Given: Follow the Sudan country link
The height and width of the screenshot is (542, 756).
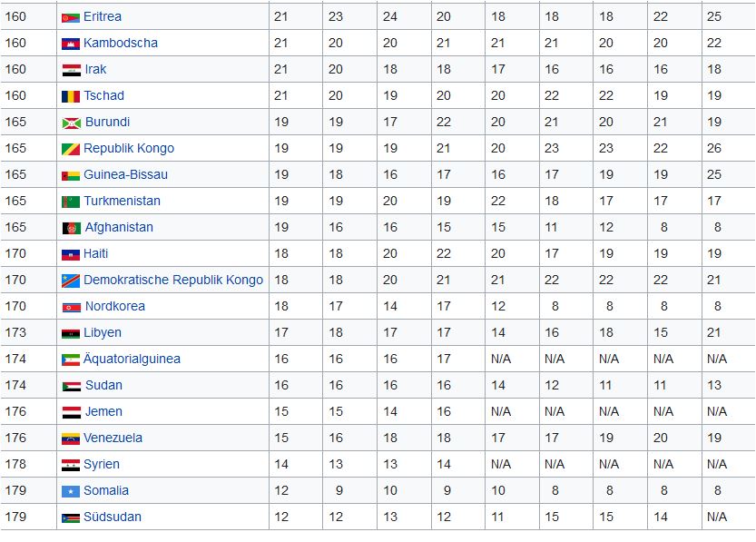Looking at the screenshot, I should tap(103, 385).
